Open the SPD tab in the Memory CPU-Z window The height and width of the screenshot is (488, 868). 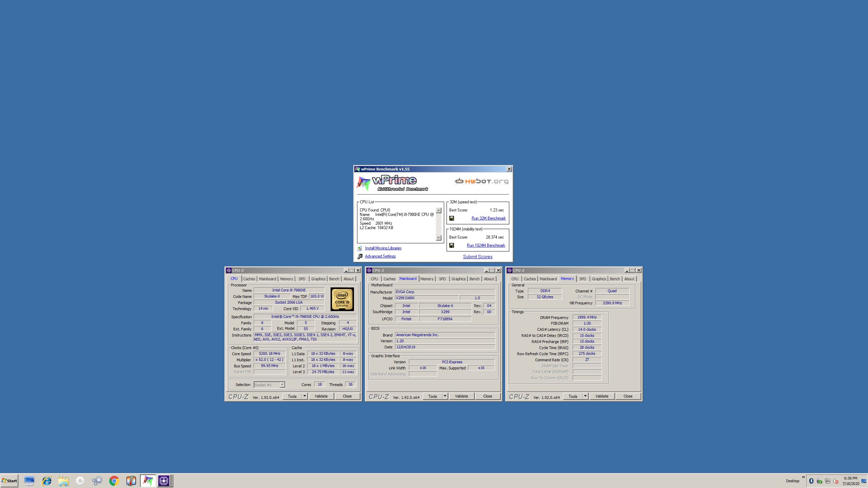click(x=583, y=279)
